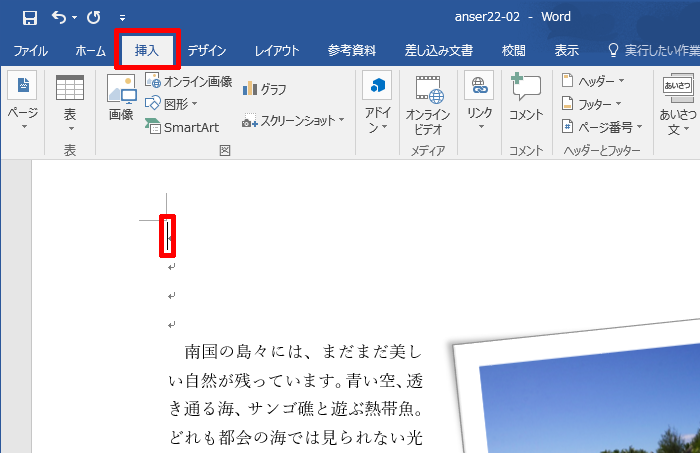The width and height of the screenshot is (700, 453).
Task: Insert a new コメント
Action: tap(526, 96)
